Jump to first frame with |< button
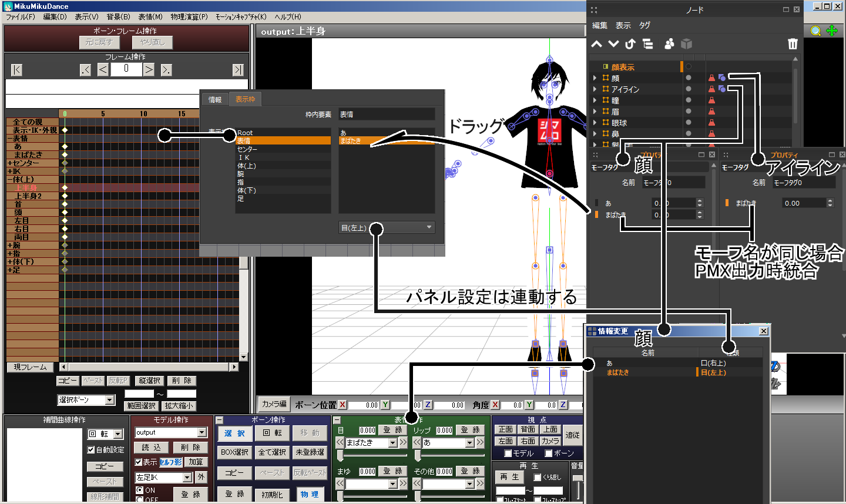The image size is (846, 504). pyautogui.click(x=16, y=70)
